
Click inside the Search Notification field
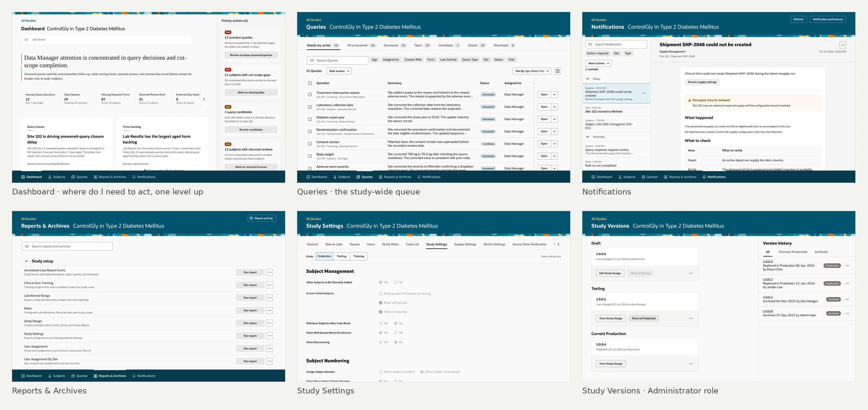[616, 45]
